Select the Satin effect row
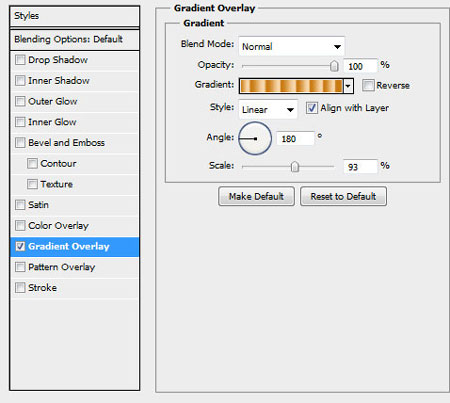Viewport: 450px width, 403px height. click(75, 205)
